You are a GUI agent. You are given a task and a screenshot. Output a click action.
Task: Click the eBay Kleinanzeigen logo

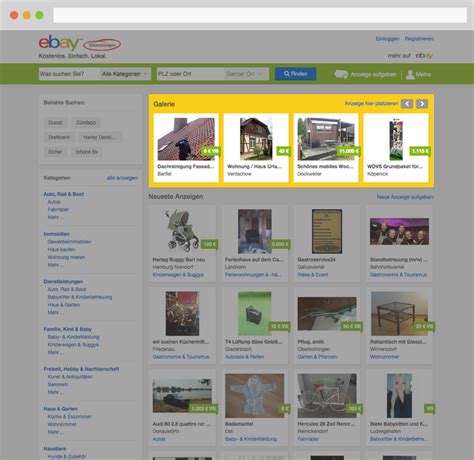[x=80, y=44]
